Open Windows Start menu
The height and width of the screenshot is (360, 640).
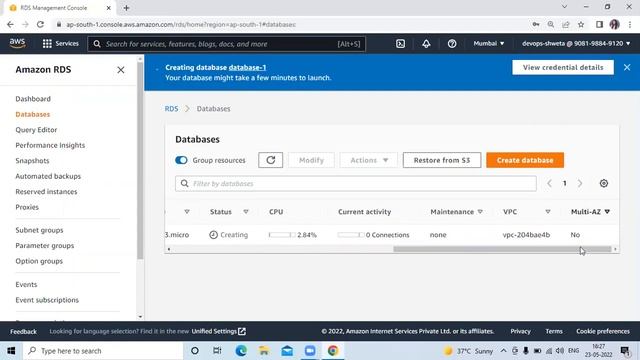point(11,351)
